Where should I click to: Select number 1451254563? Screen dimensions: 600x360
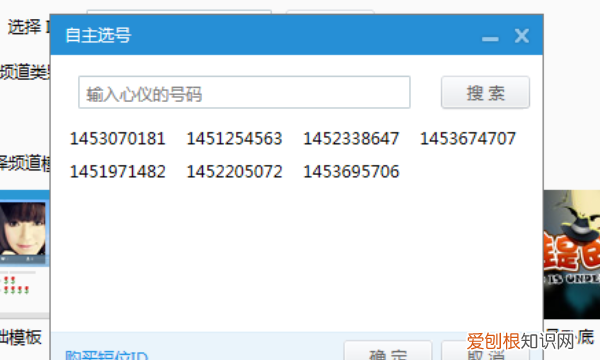[x=234, y=138]
